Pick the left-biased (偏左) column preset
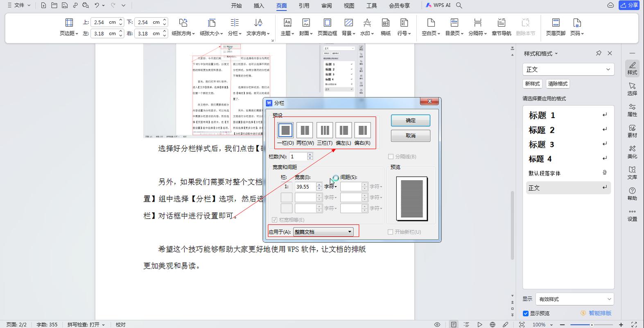 click(x=343, y=130)
